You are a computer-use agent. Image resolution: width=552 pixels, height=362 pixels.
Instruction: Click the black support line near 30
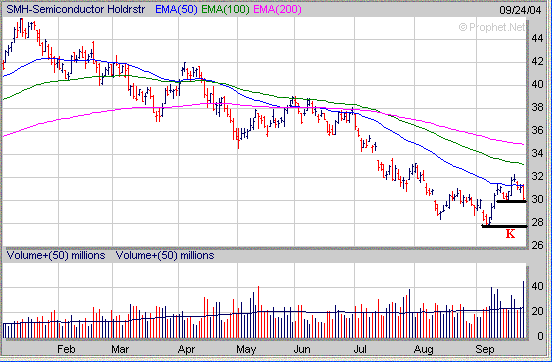pyautogui.click(x=511, y=201)
